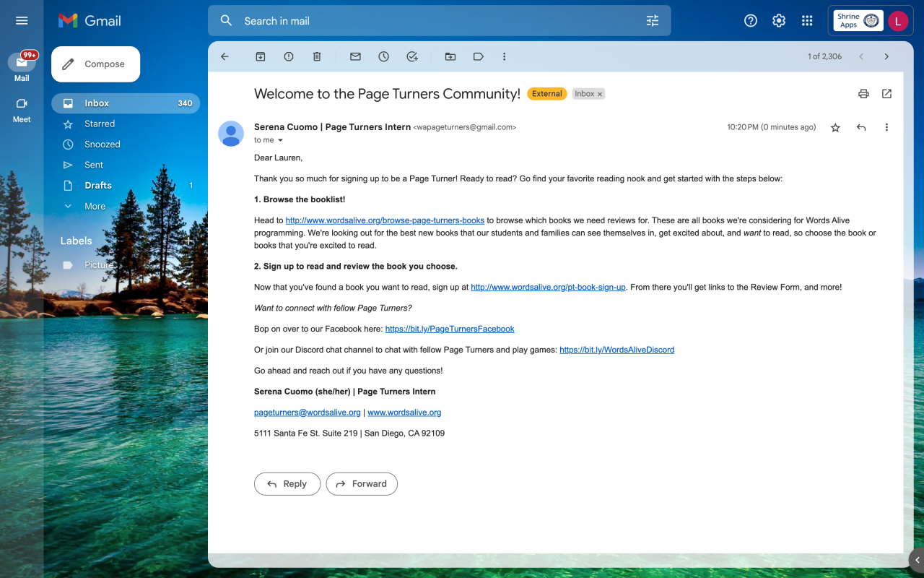Click the sender's profile picture
Image resolution: width=924 pixels, height=578 pixels.
click(x=231, y=134)
